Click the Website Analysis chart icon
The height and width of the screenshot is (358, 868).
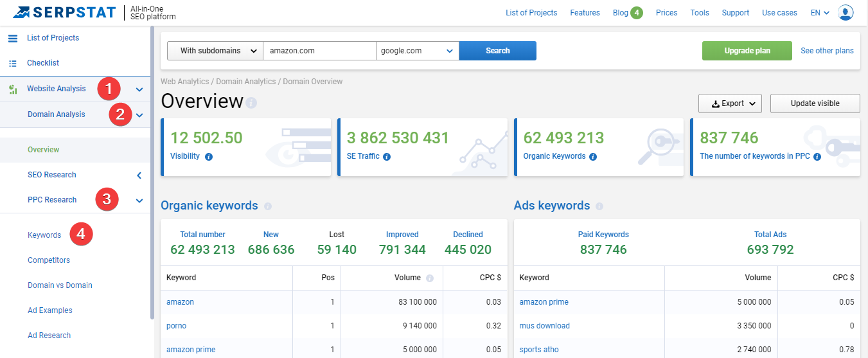(x=13, y=89)
